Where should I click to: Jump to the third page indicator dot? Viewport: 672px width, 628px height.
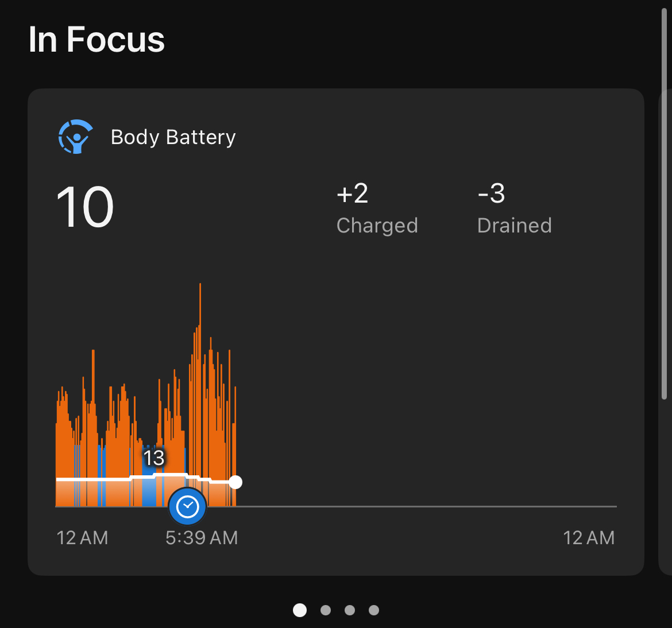350,610
